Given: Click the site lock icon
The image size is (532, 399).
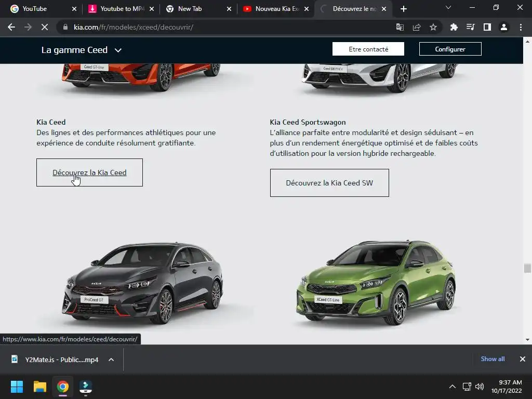Looking at the screenshot, I should click(x=65, y=27).
